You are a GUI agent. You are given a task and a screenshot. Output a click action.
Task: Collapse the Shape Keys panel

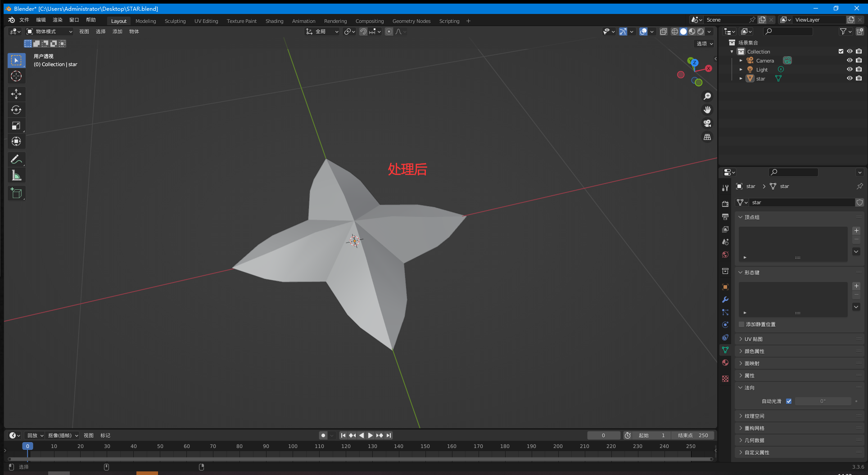[x=740, y=273]
